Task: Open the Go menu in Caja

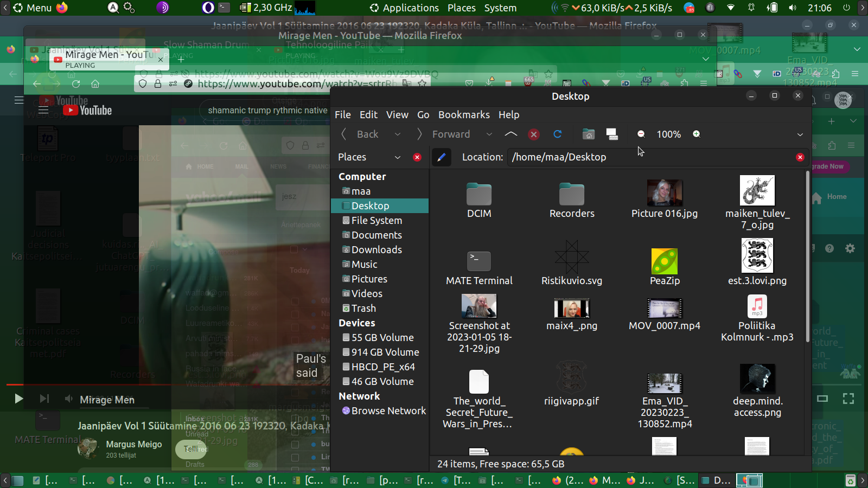Action: pos(423,114)
